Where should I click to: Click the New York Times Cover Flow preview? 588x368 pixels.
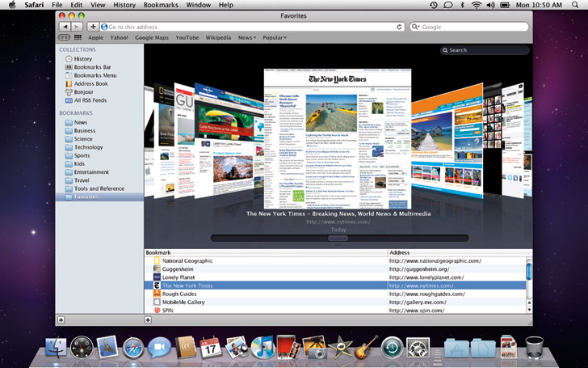coord(338,138)
